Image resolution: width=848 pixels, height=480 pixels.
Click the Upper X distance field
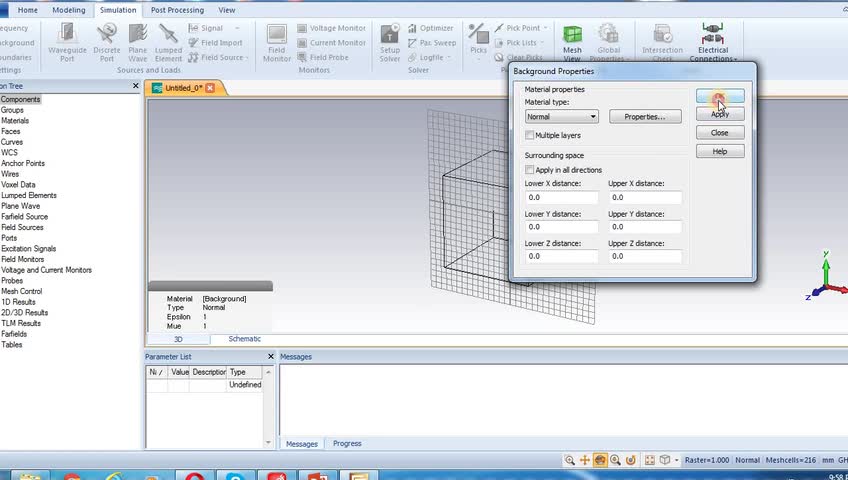(x=645, y=197)
